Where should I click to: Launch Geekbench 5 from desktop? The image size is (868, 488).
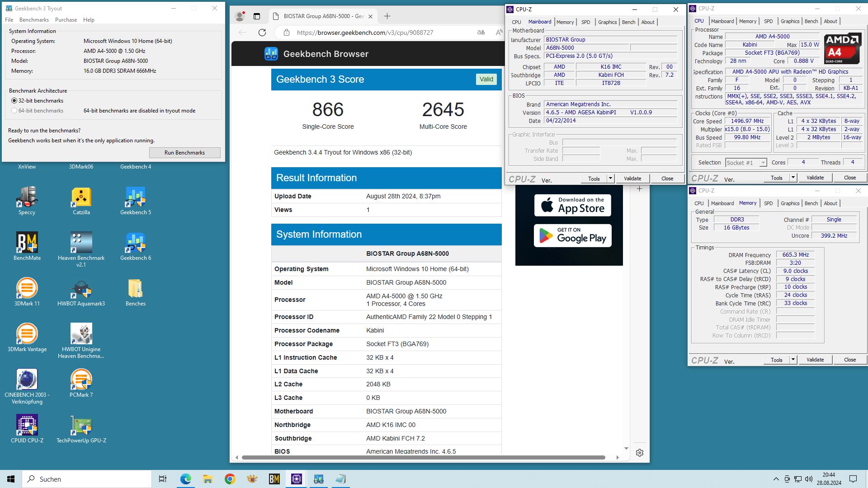(136, 201)
